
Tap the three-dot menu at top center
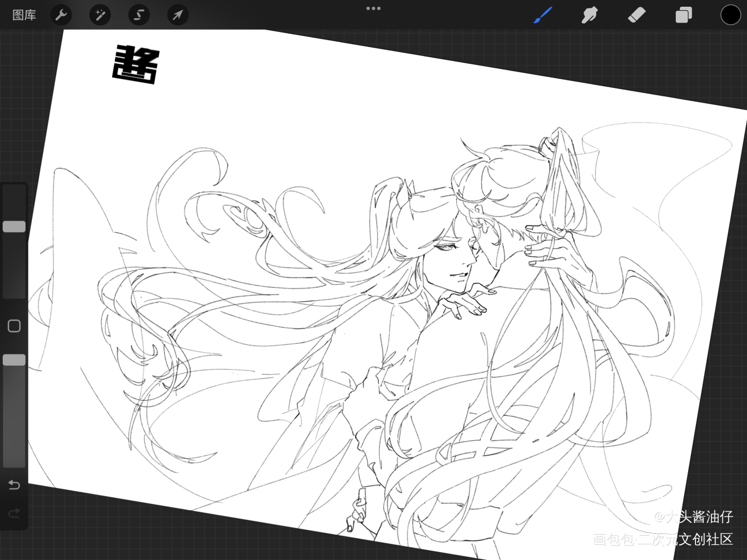373,8
